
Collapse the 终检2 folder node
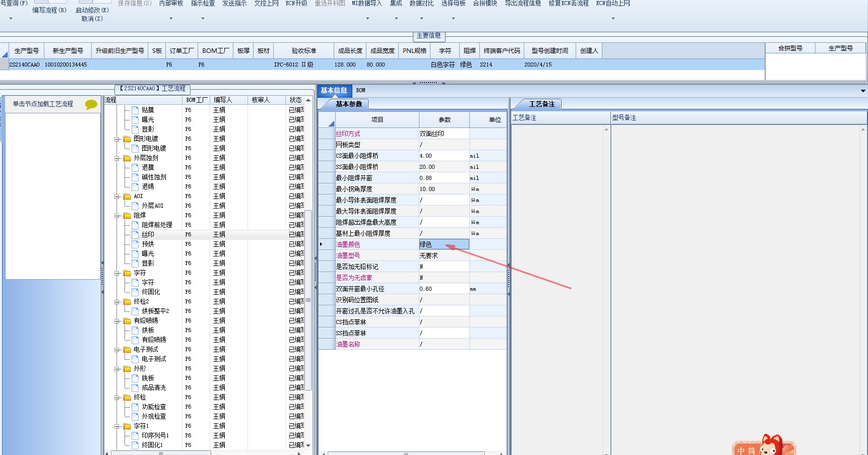point(117,302)
